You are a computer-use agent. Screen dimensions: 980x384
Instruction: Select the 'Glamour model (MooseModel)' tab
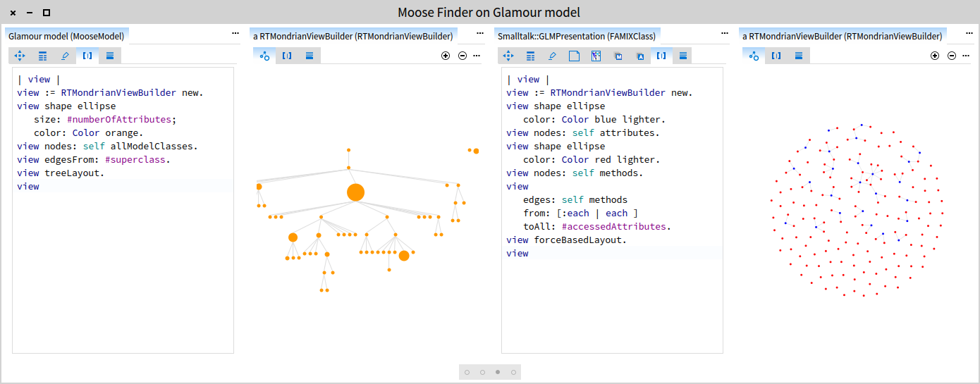pyautogui.click(x=66, y=35)
